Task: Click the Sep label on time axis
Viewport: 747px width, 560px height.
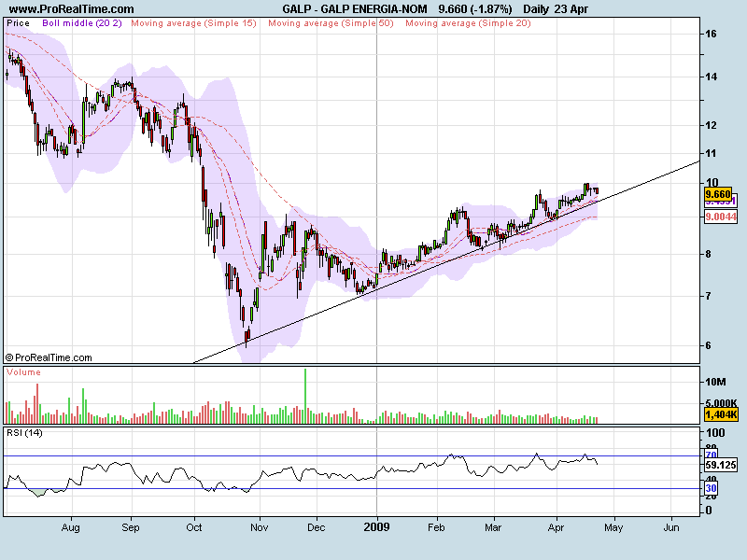Action: pyautogui.click(x=131, y=527)
